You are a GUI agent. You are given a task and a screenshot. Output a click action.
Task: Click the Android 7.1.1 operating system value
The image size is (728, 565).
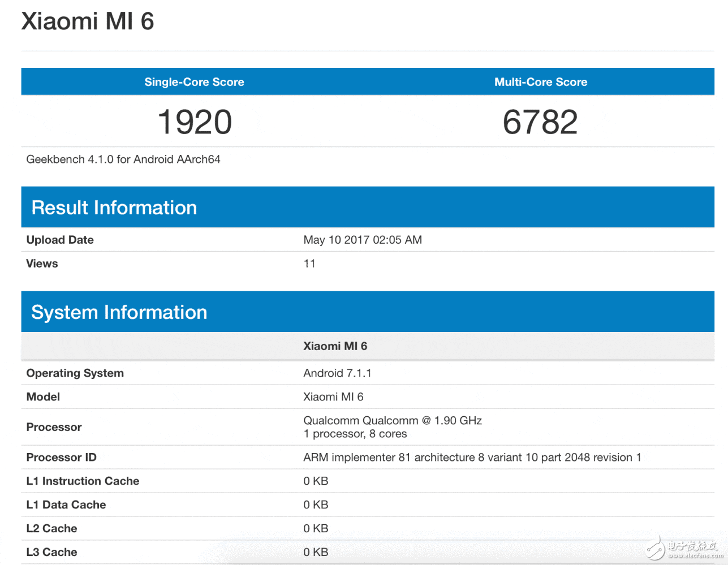coord(337,373)
